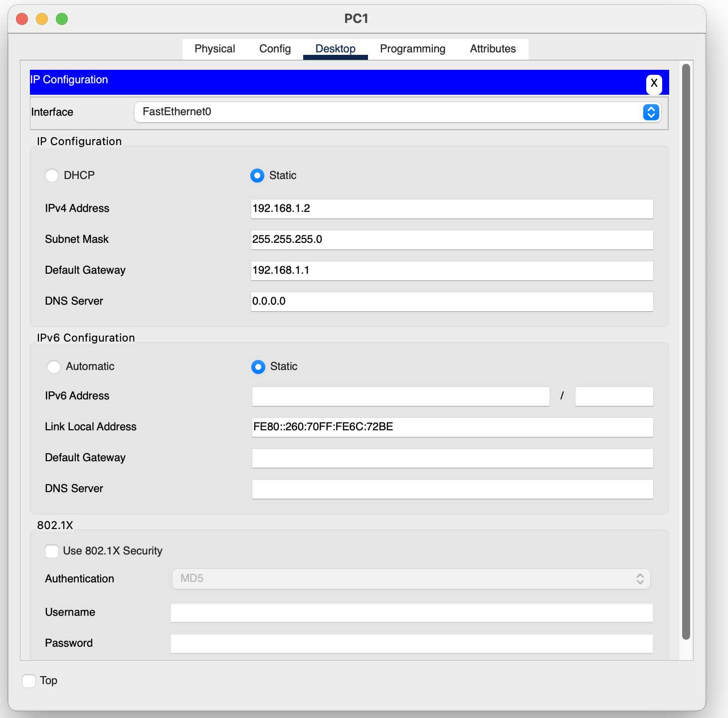Go to the Programming tab
This screenshot has width=728, height=718.
click(412, 49)
